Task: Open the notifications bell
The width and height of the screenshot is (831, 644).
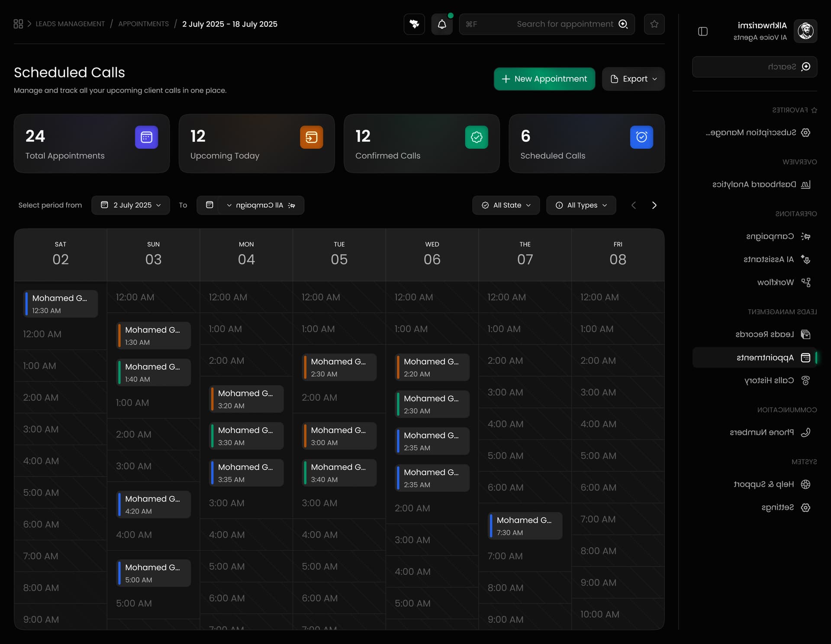Action: pos(442,24)
